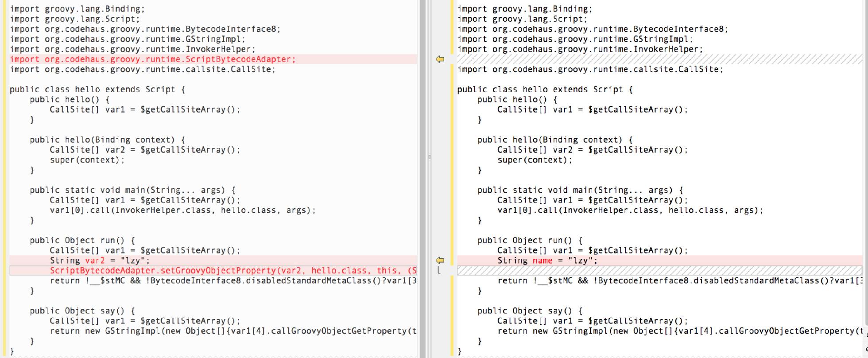This screenshot has width=868, height=358.
Task: Click 'public hello() {' in left pane
Action: pyautogui.click(x=70, y=100)
